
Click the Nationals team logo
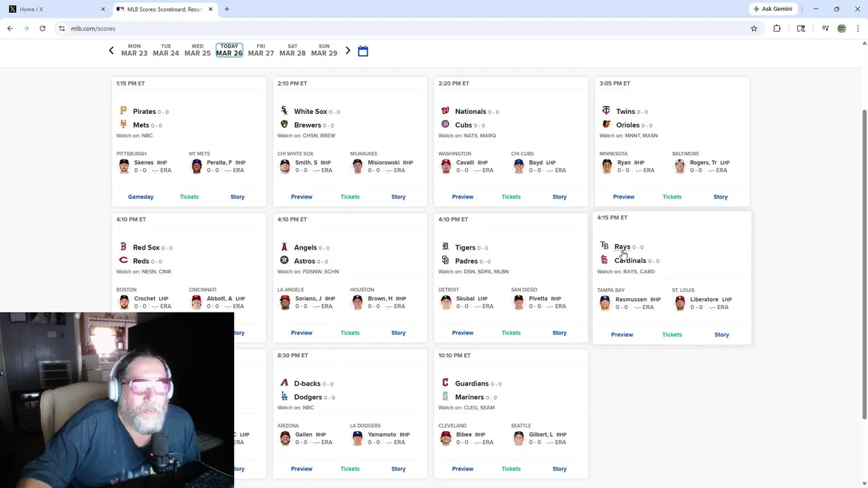[446, 111]
